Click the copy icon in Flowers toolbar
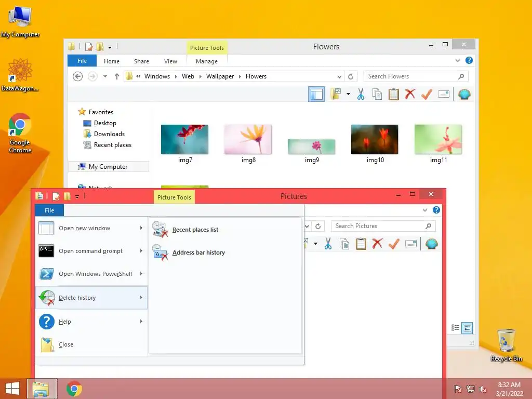Screen dimensions: 532x399 point(377,94)
